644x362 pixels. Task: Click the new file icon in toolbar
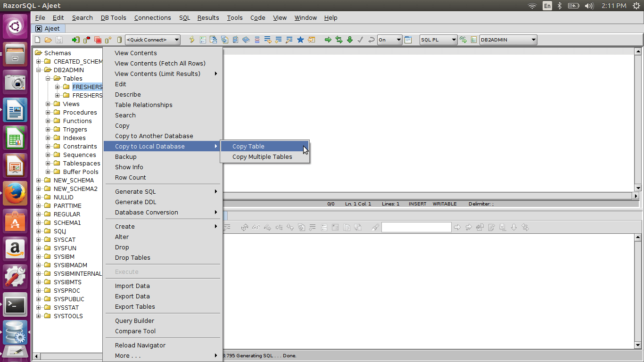coord(38,40)
